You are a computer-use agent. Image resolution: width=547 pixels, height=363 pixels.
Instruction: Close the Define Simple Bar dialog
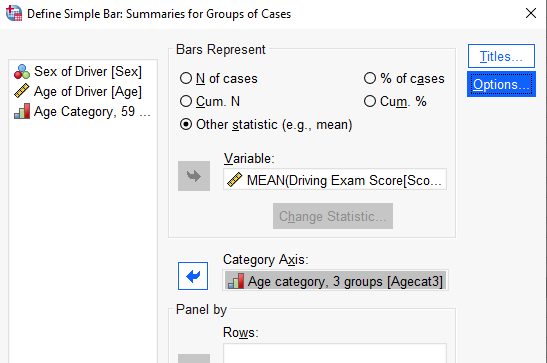coord(531,13)
